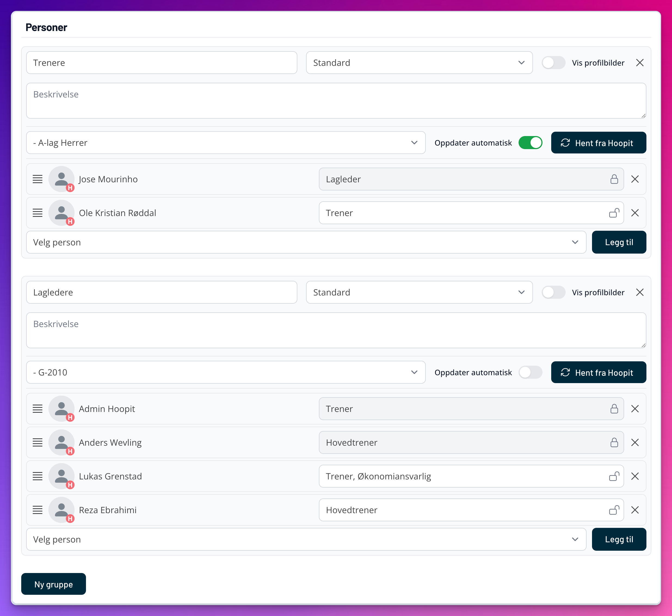672x616 pixels.
Task: Click drag handle beside Jose Mourinho
Action: (x=38, y=179)
